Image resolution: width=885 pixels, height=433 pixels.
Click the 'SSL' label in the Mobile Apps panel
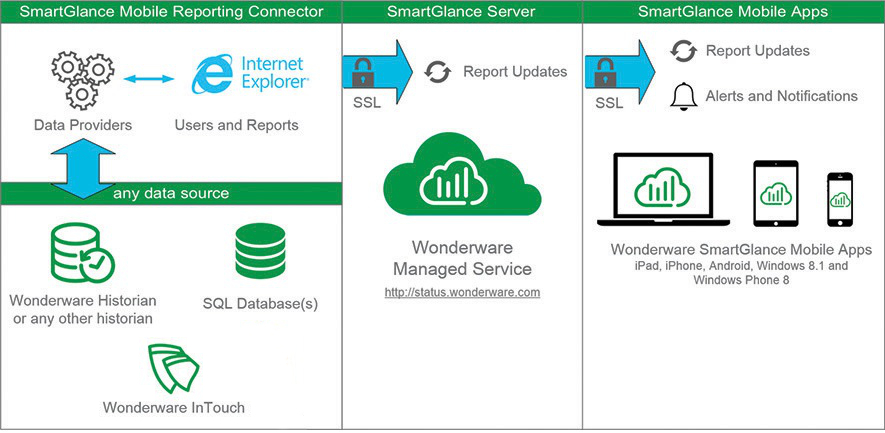[x=609, y=104]
